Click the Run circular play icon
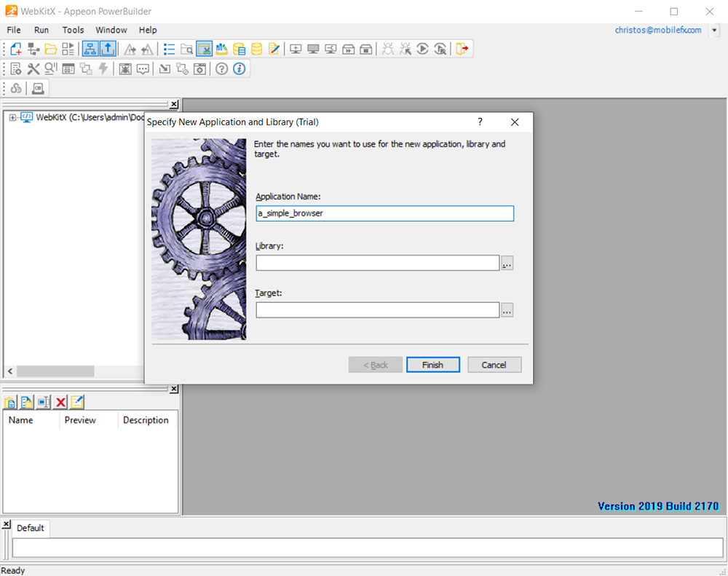Viewport: 728px width, 576px height. [422, 49]
